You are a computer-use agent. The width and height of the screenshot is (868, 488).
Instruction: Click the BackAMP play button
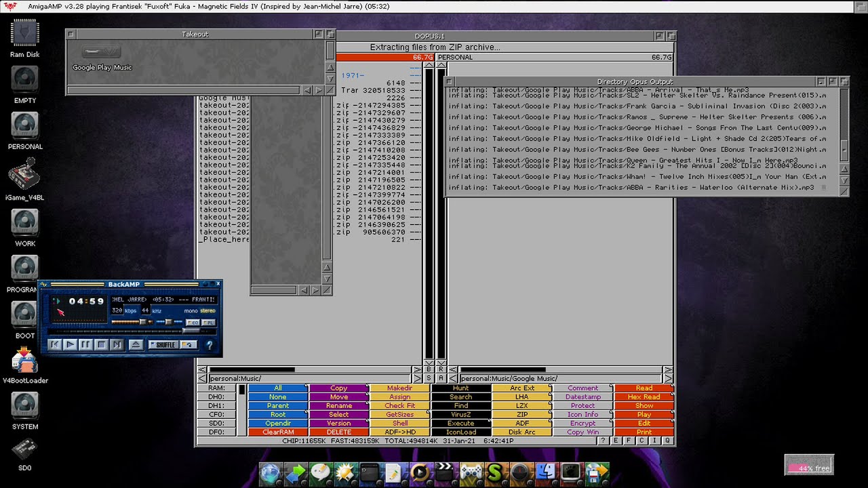(71, 345)
